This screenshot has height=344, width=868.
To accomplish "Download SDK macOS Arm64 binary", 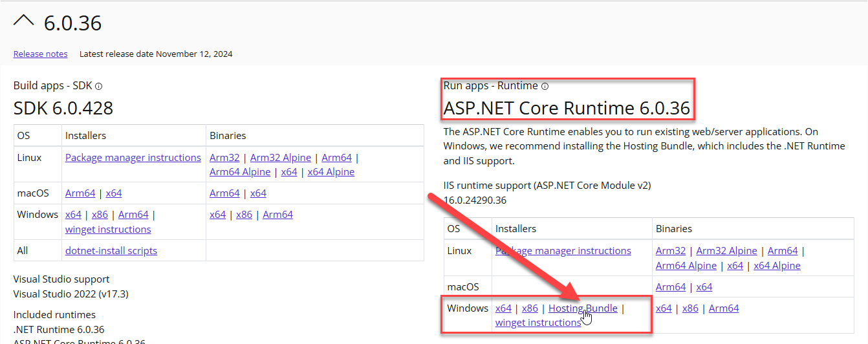I will pyautogui.click(x=224, y=193).
